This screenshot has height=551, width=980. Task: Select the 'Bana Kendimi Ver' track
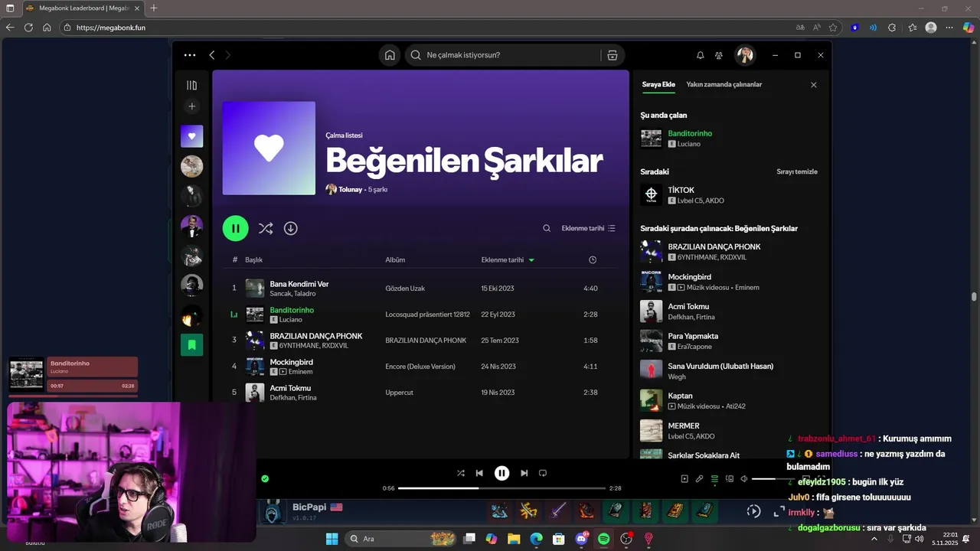point(299,284)
